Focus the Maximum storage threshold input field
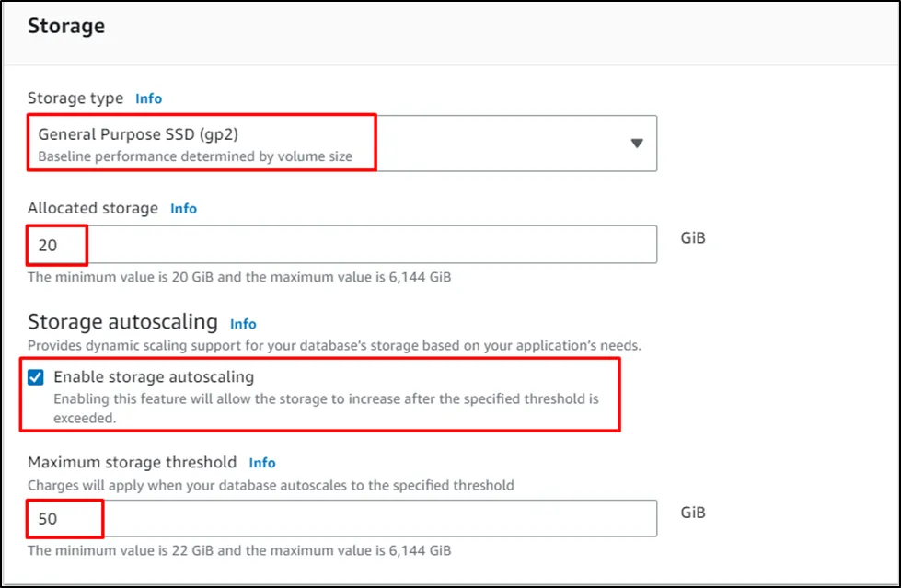901x588 pixels. tap(341, 519)
